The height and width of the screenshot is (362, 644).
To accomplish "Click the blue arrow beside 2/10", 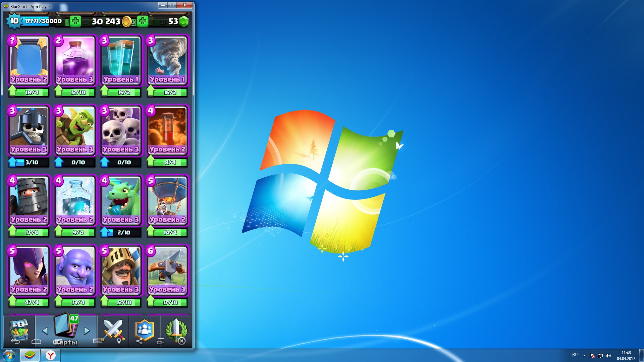I will (105, 232).
